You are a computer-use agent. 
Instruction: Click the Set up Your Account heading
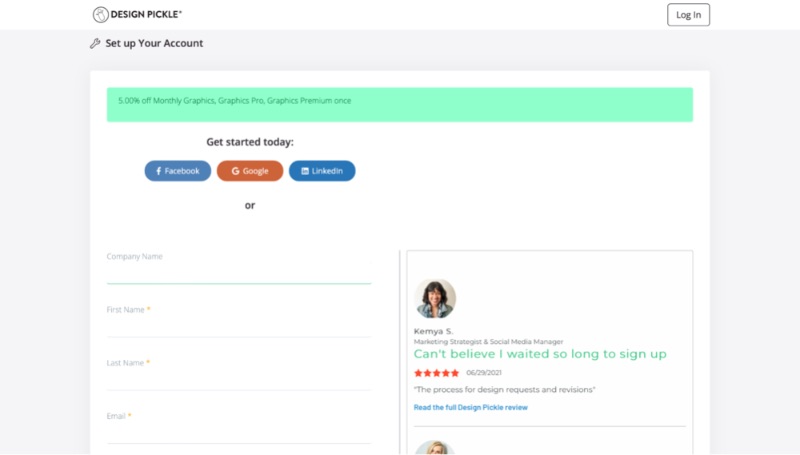coord(154,43)
